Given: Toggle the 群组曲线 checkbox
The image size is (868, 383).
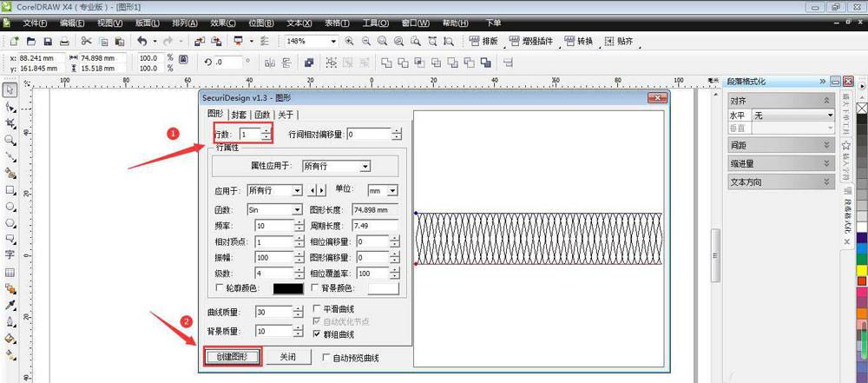Looking at the screenshot, I should [318, 333].
